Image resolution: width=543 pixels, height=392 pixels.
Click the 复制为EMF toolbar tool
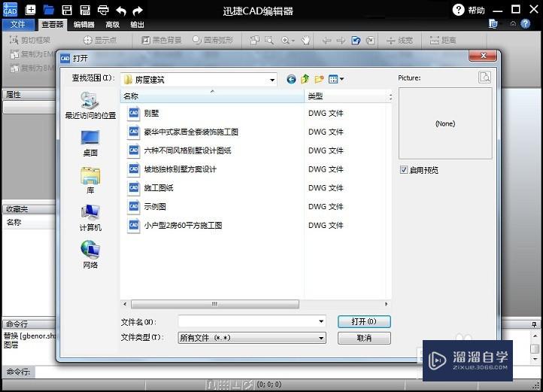point(32,54)
